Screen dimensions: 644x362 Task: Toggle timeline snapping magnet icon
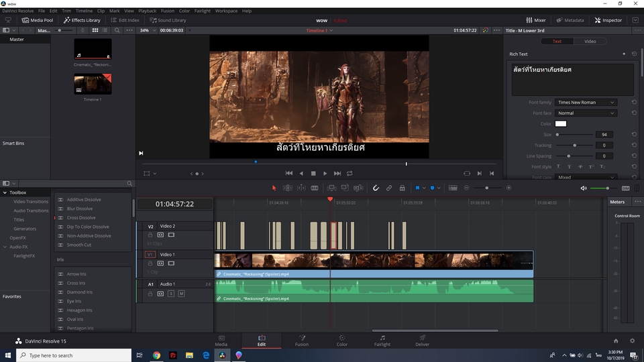point(376,188)
